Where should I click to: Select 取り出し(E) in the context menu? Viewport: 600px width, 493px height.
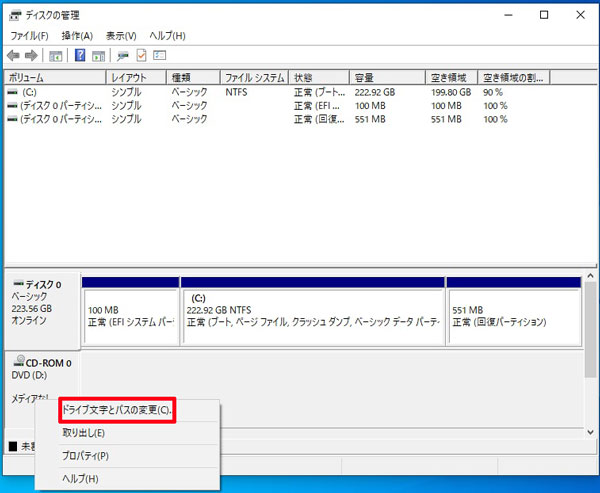point(83,433)
